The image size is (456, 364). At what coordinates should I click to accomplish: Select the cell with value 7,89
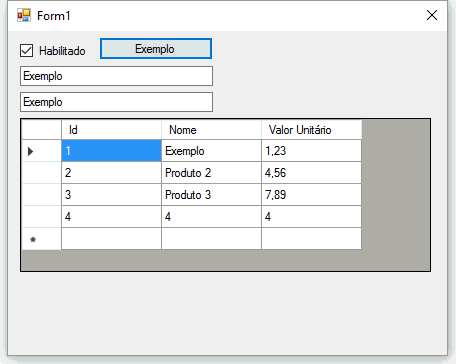[312, 195]
